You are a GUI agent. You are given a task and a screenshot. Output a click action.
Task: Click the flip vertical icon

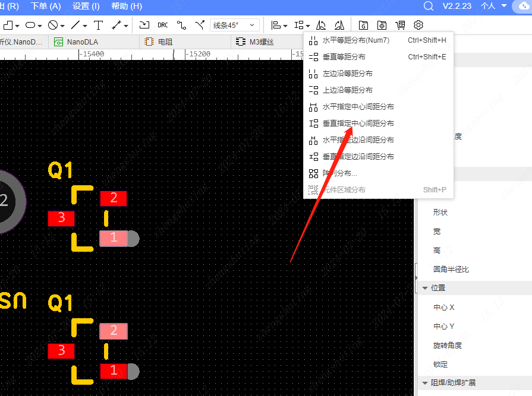(339, 25)
